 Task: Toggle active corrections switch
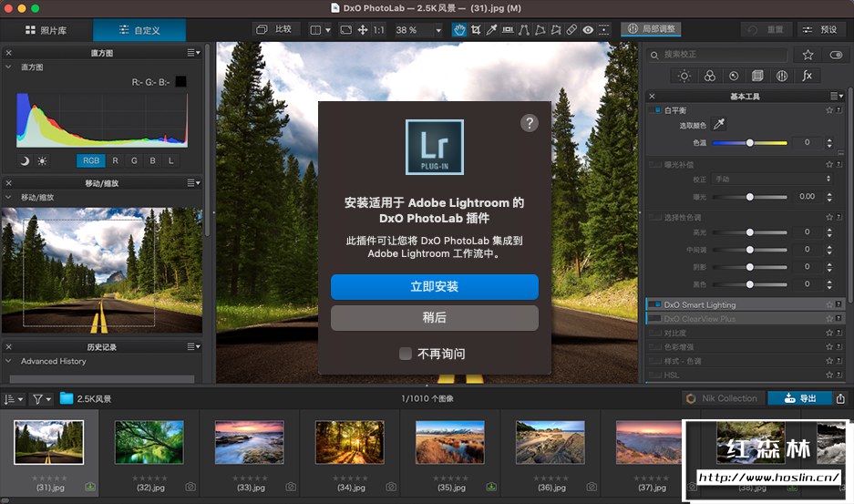pyautogui.click(x=836, y=55)
